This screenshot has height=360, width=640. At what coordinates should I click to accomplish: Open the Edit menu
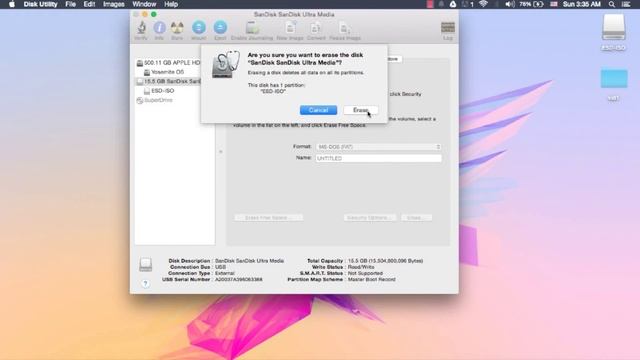(x=89, y=4)
